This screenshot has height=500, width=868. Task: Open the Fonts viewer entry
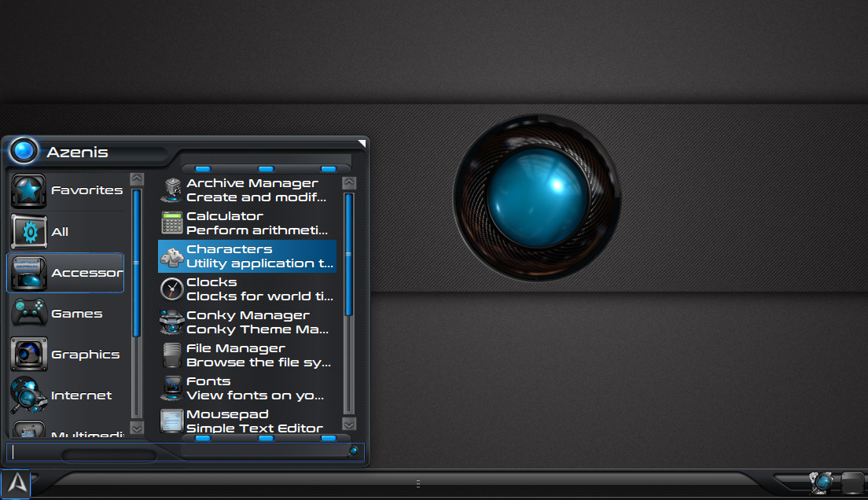pos(248,388)
